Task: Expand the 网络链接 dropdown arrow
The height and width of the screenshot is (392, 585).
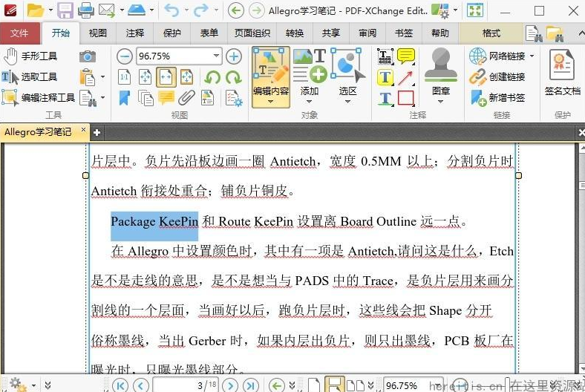Action: pyautogui.click(x=532, y=56)
